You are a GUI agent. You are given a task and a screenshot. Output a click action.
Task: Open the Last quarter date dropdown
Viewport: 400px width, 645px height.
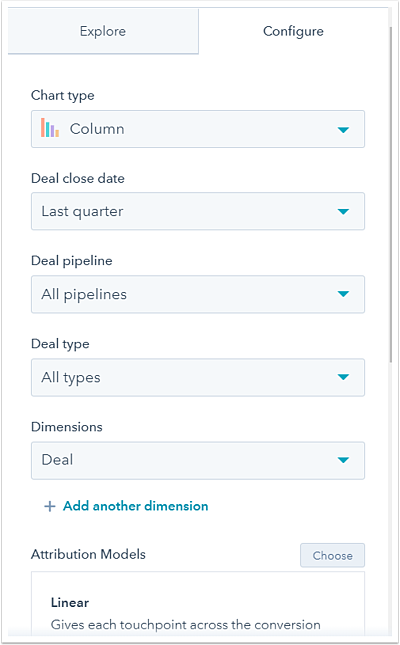[198, 211]
